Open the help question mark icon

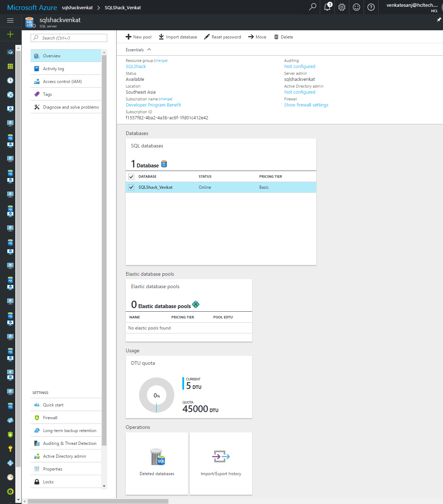[x=371, y=7]
